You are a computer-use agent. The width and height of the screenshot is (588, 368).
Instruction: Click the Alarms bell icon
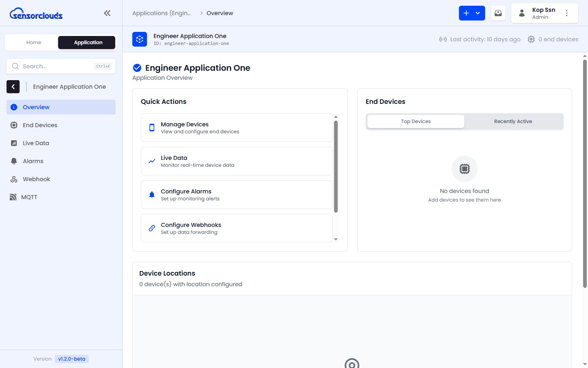click(x=13, y=161)
